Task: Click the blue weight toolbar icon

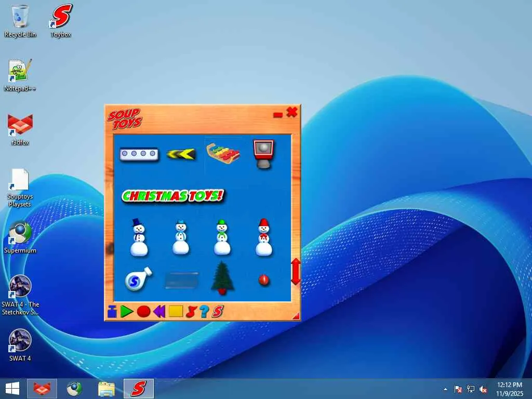Action: coord(112,311)
